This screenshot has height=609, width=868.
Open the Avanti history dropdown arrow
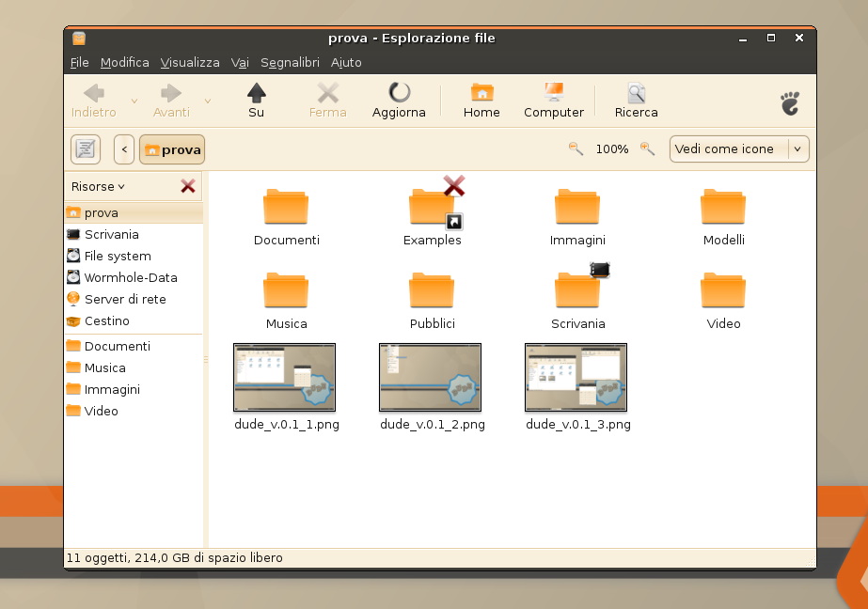click(208, 101)
